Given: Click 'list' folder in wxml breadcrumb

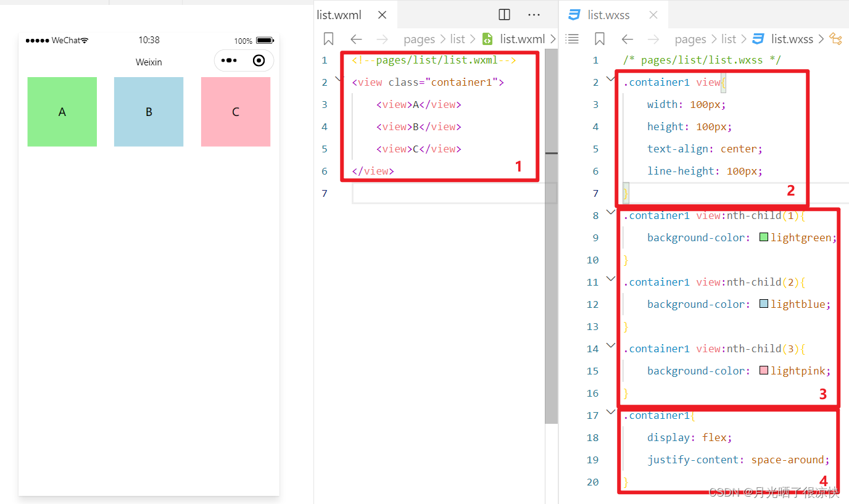Looking at the screenshot, I should click(457, 39).
